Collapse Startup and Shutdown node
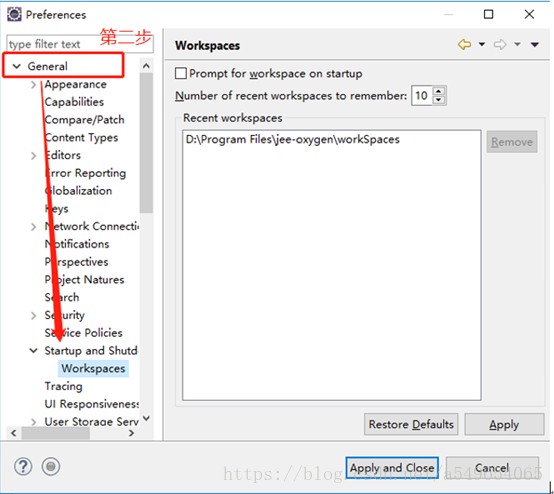554x494 pixels. [x=34, y=351]
